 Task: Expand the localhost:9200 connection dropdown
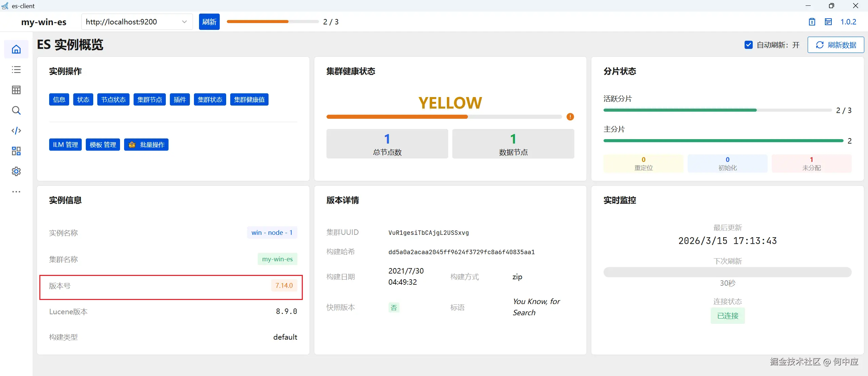184,22
